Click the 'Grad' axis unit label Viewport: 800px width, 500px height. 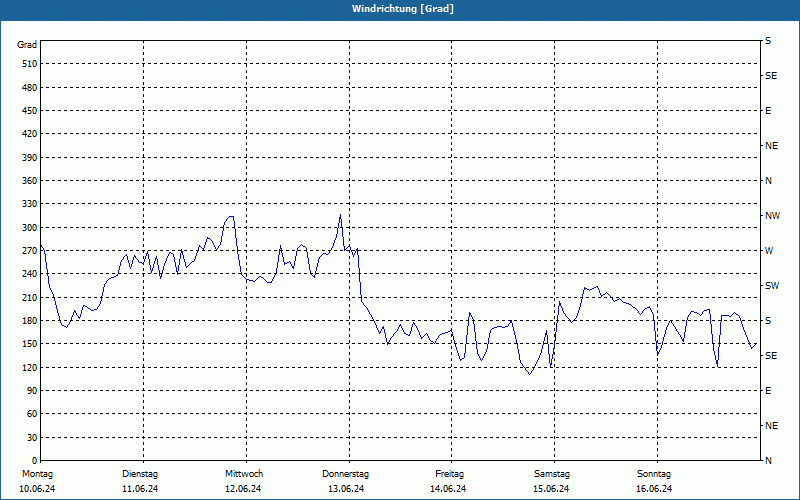(x=27, y=45)
